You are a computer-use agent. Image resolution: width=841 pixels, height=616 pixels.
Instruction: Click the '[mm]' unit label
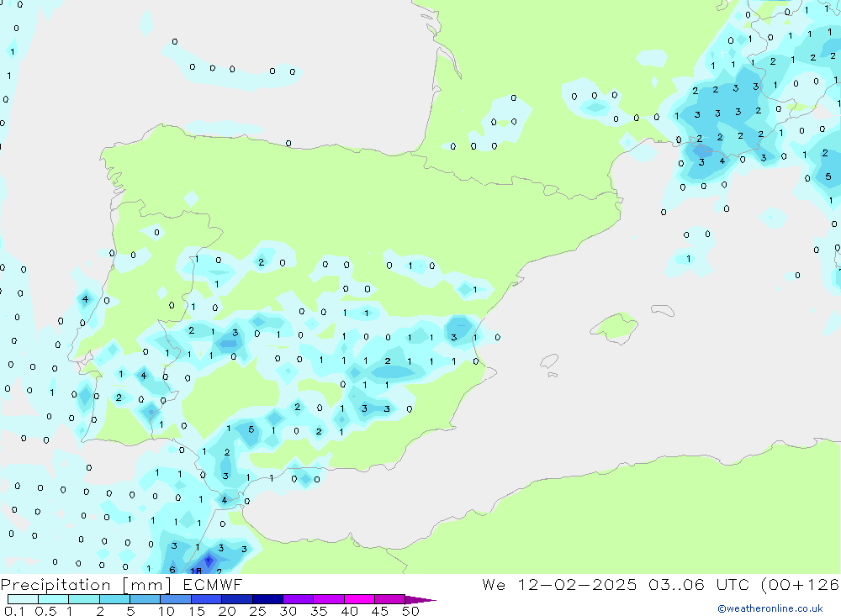point(147,585)
